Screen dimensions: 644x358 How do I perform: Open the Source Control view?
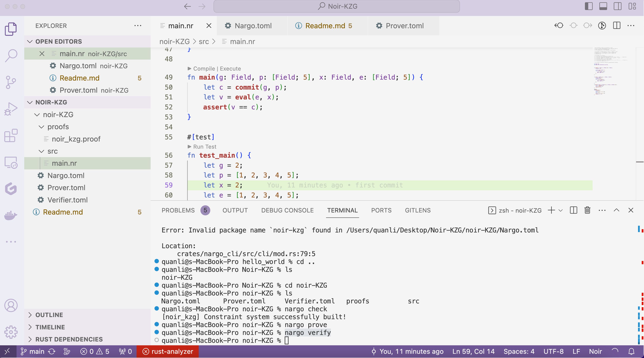coord(11,82)
